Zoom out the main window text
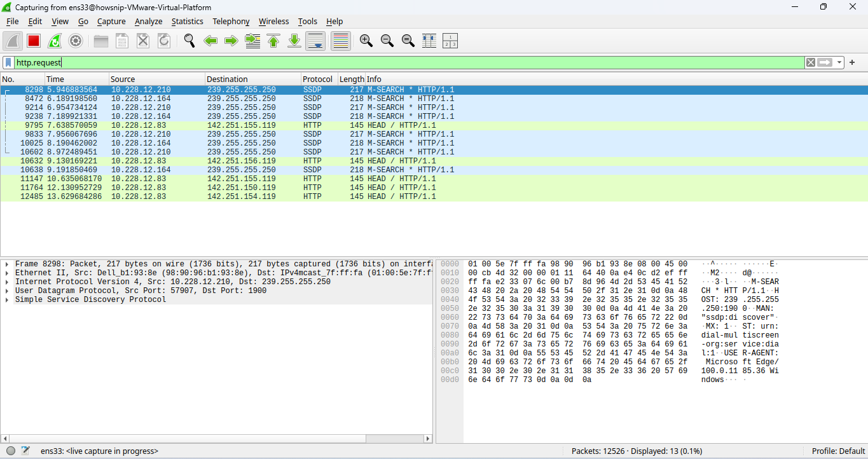This screenshot has width=868, height=459. [x=387, y=41]
